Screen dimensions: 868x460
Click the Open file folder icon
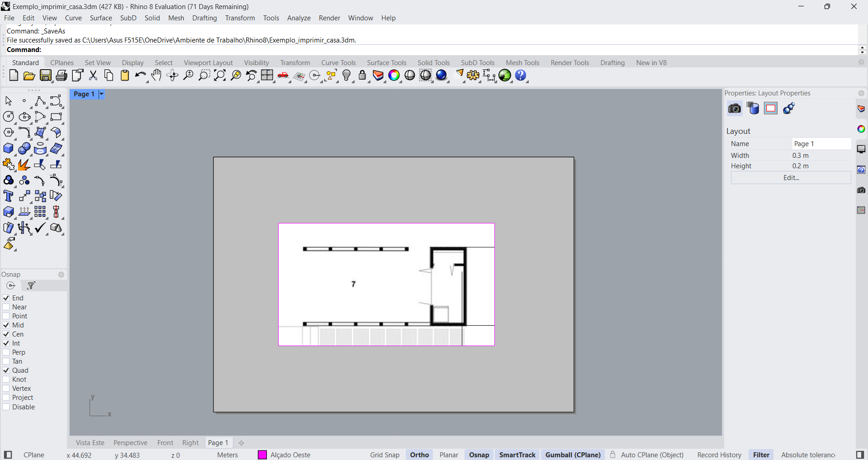click(x=29, y=76)
